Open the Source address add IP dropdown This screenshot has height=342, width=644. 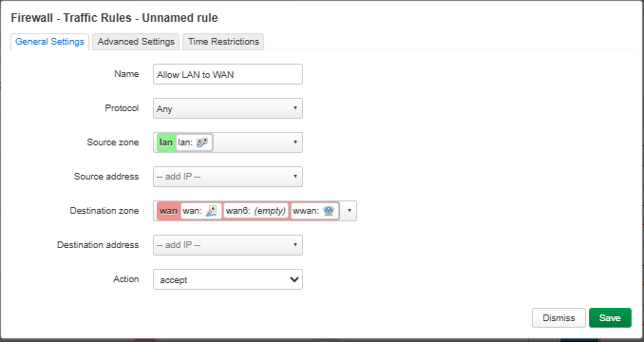click(228, 177)
